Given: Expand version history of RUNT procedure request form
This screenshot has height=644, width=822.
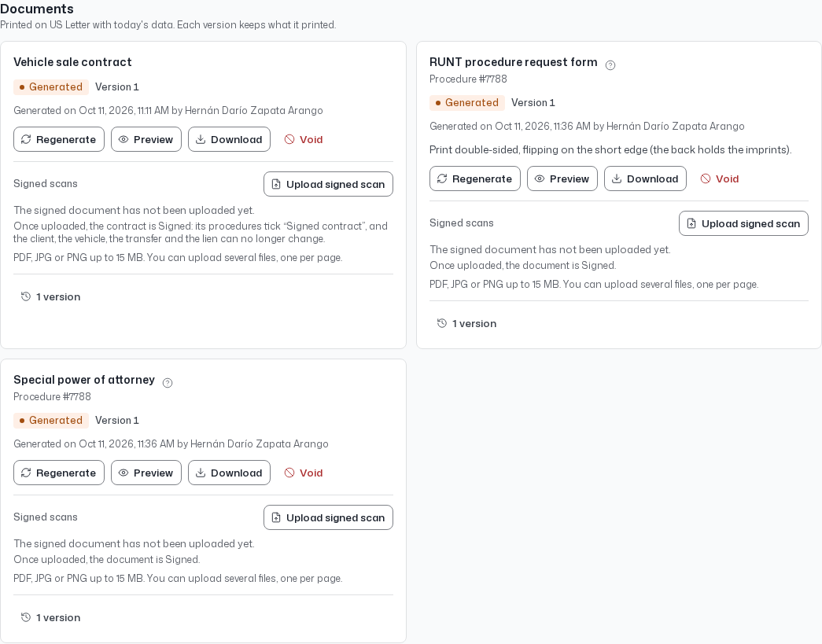Looking at the screenshot, I should (x=466, y=324).
